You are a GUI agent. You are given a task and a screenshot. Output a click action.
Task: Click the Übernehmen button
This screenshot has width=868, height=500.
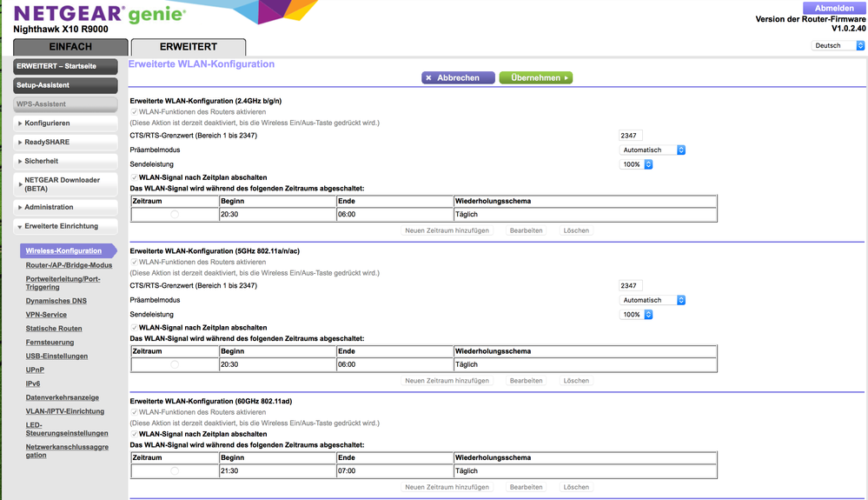click(x=536, y=78)
